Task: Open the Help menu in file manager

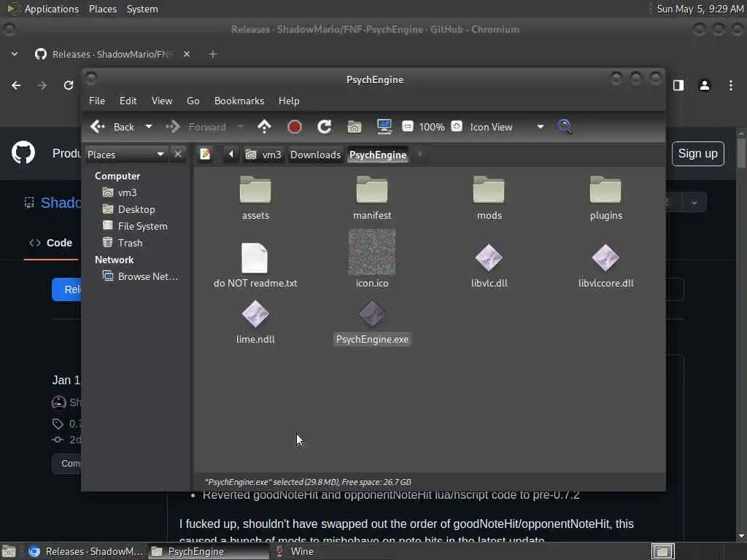Action: click(x=289, y=101)
